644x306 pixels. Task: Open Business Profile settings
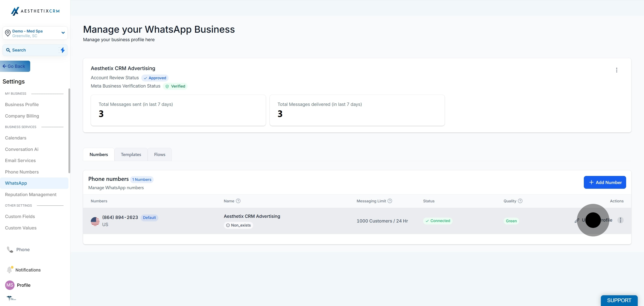[22, 105]
